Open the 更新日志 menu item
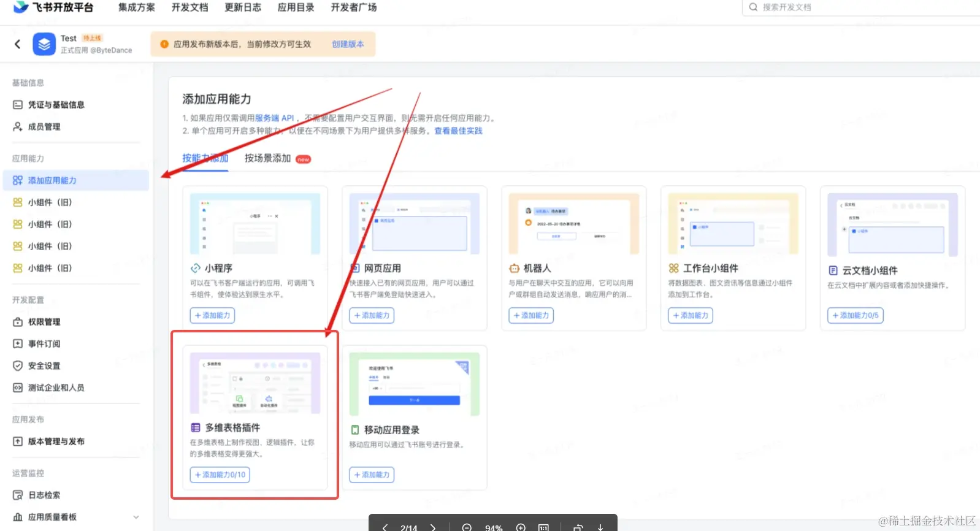 [243, 7]
